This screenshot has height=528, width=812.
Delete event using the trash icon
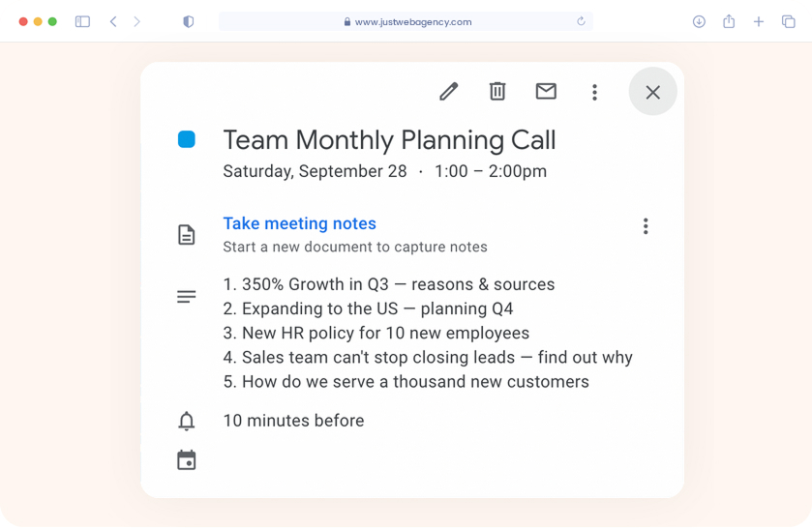497,92
